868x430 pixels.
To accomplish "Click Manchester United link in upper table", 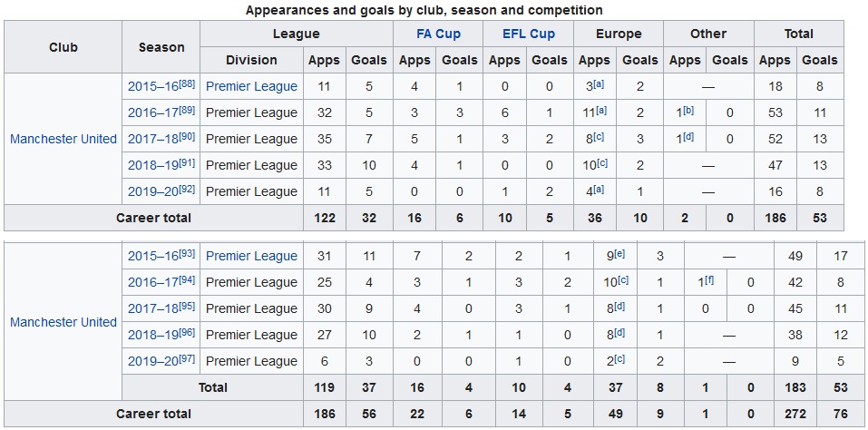I will click(x=63, y=139).
